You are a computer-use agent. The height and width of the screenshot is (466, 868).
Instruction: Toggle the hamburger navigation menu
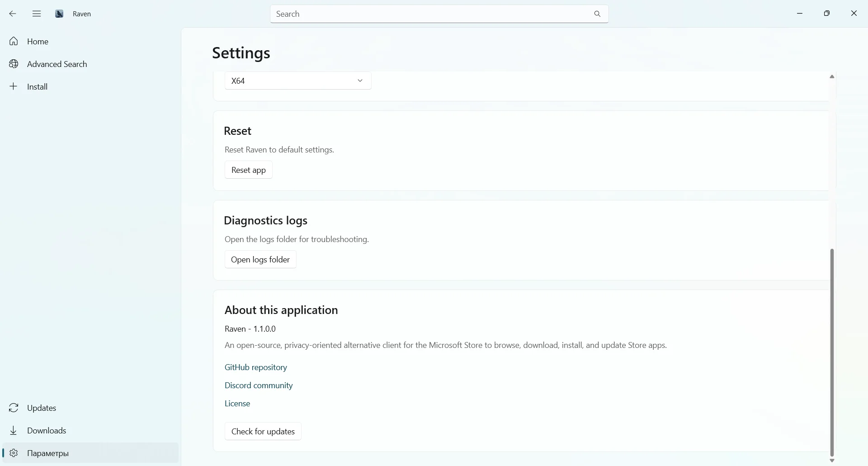pos(37,14)
